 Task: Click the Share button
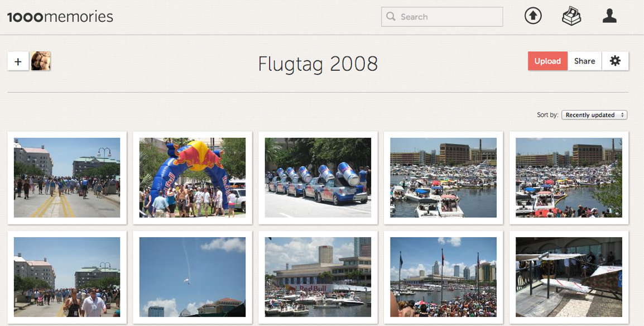pyautogui.click(x=584, y=61)
